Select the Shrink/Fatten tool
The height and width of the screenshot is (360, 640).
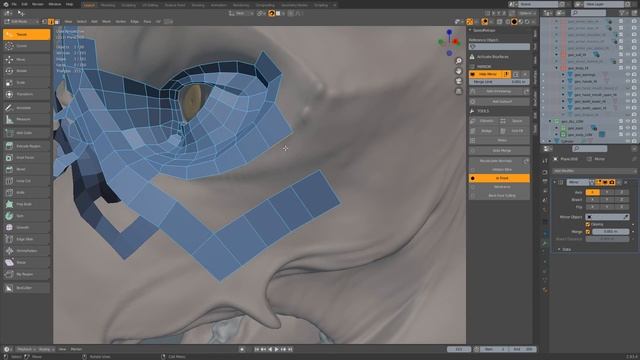27,251
